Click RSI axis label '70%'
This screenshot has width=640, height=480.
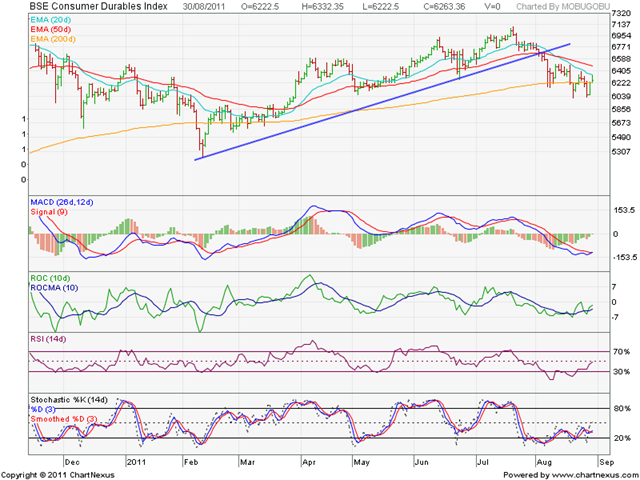[621, 352]
